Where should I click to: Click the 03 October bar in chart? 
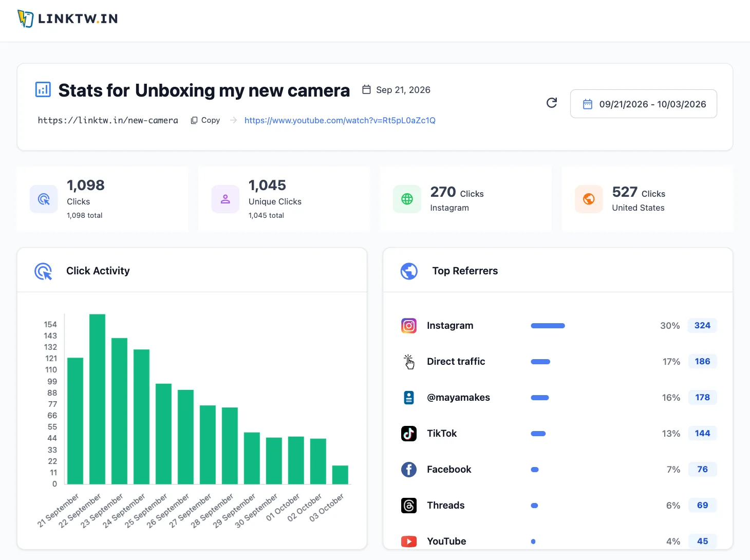(340, 475)
